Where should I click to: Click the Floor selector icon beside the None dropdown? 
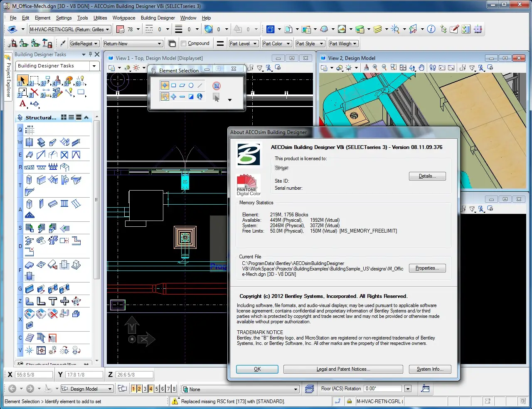pyautogui.click(x=310, y=389)
